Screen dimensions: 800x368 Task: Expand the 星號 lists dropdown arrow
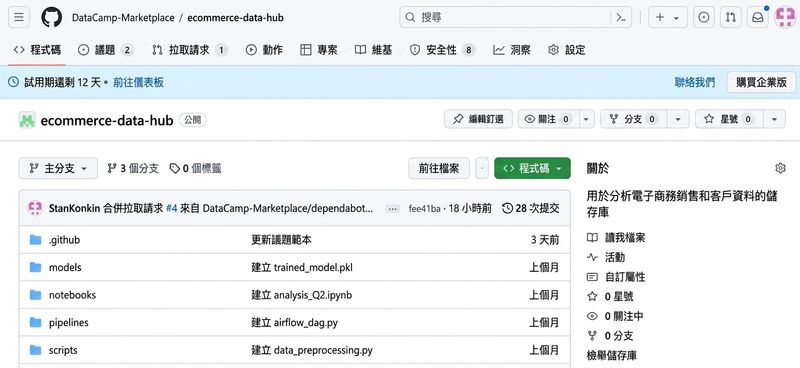(x=774, y=119)
